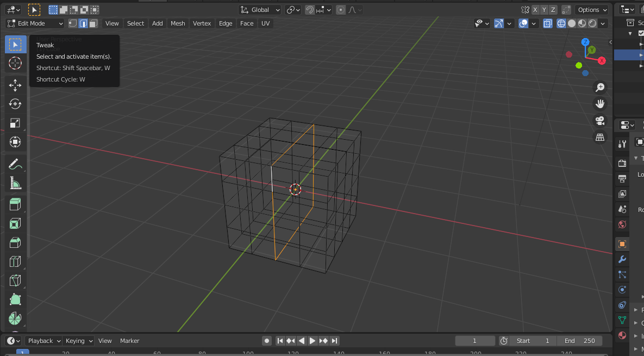
Task: Toggle proportional editing
Action: pos(341,10)
